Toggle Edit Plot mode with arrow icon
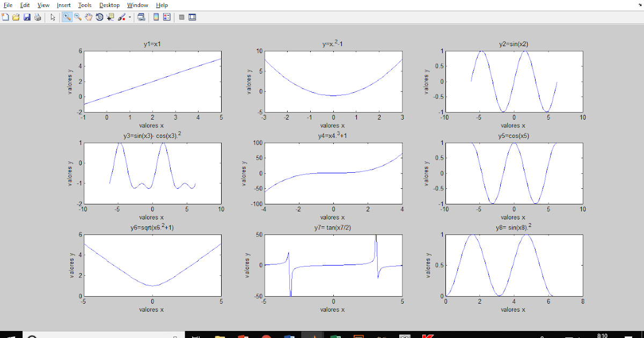This screenshot has height=338, width=644. point(53,17)
